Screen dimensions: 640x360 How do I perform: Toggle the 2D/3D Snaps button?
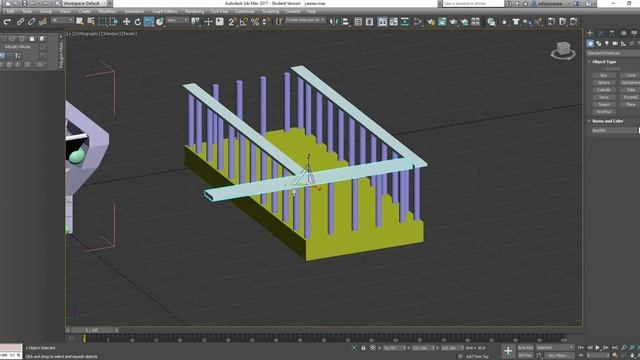coord(232,22)
